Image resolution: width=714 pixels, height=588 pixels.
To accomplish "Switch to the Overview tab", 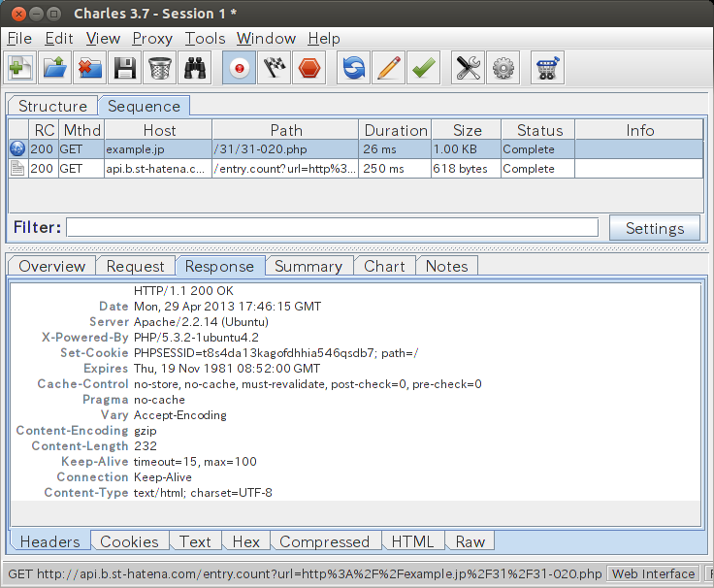I will pyautogui.click(x=52, y=266).
